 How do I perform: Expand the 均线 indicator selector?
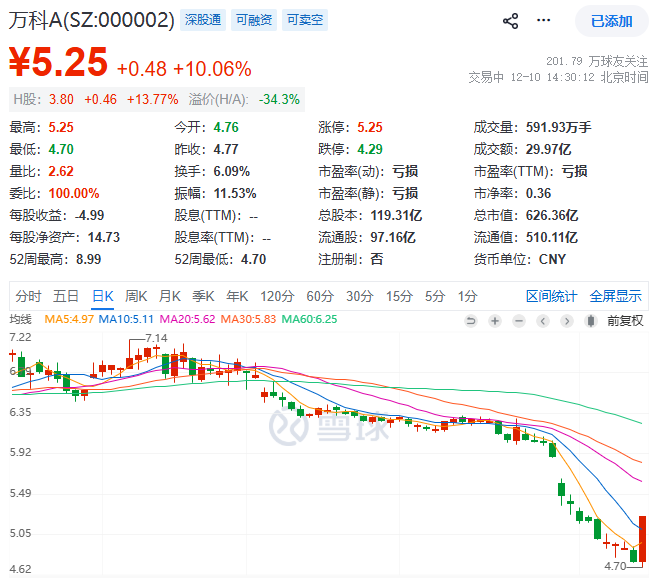[21, 320]
